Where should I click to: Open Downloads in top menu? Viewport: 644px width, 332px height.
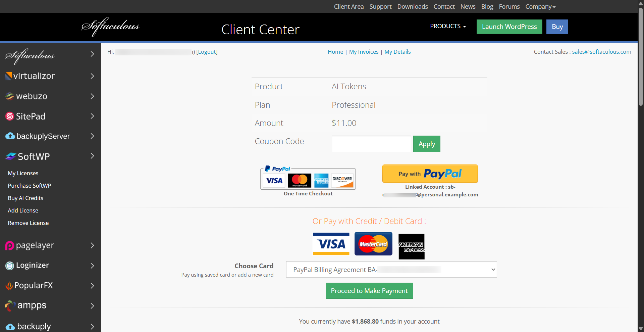click(x=413, y=7)
